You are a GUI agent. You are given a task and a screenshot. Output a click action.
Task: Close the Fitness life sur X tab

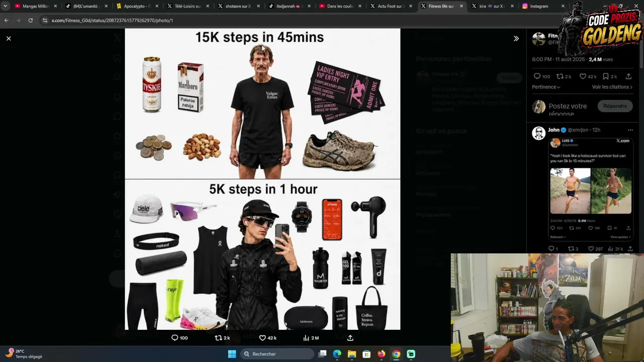click(461, 6)
